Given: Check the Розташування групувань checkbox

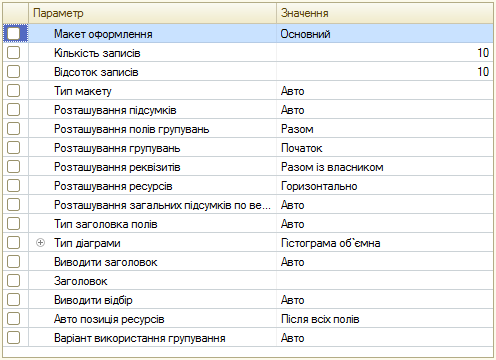Looking at the screenshot, I should tap(13, 148).
